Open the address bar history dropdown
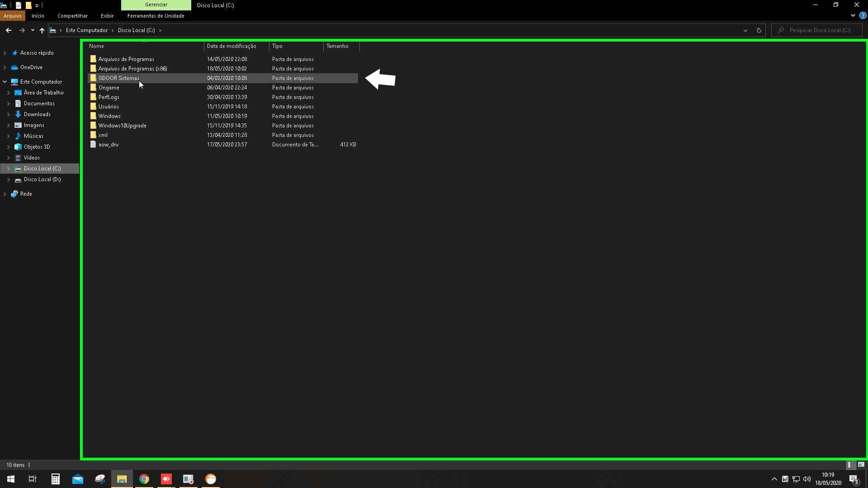 [x=745, y=30]
